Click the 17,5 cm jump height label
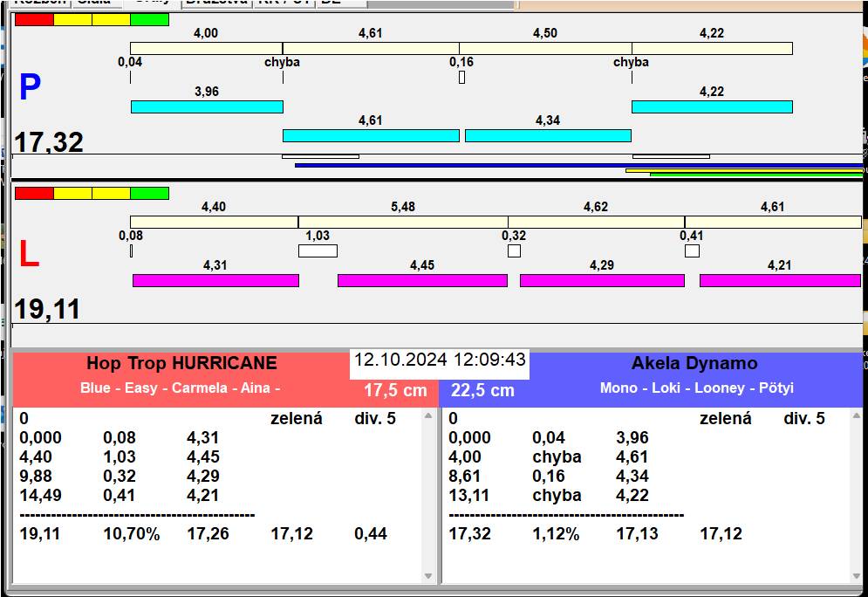Screen dimensions: 868x597 coord(395,390)
